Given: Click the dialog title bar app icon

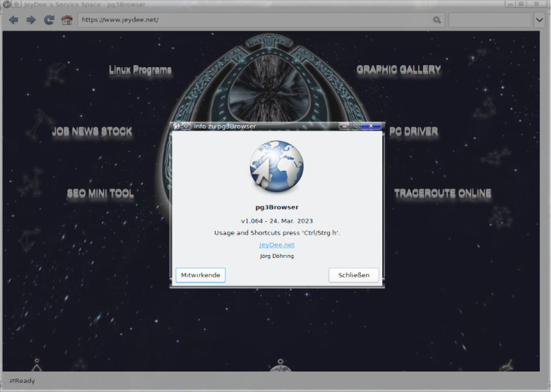Looking at the screenshot, I should [x=177, y=126].
